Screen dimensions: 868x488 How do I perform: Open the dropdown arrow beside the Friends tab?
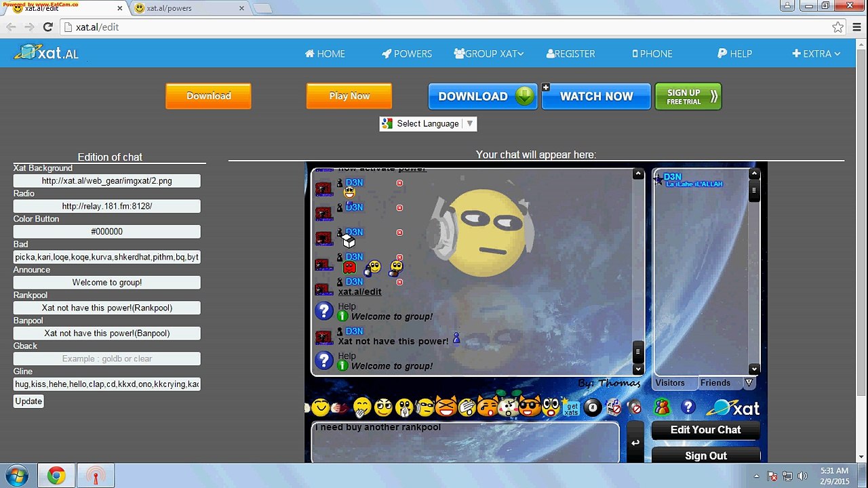(749, 383)
